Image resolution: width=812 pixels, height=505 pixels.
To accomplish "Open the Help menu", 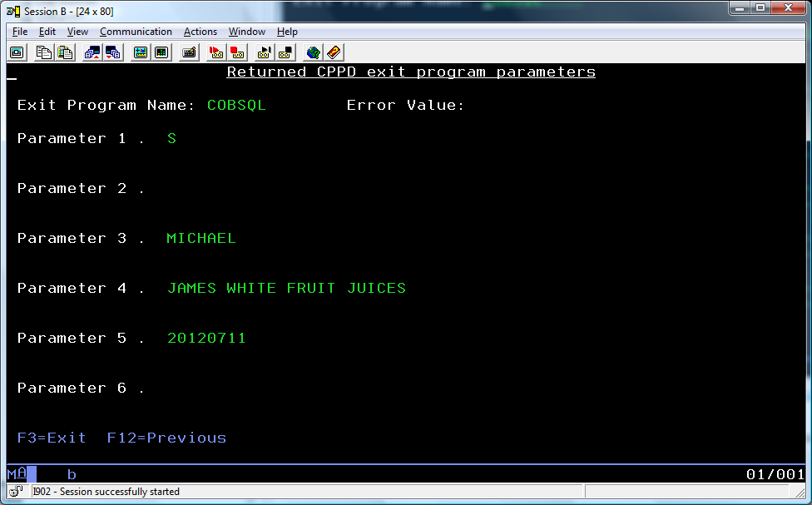I will 287,32.
